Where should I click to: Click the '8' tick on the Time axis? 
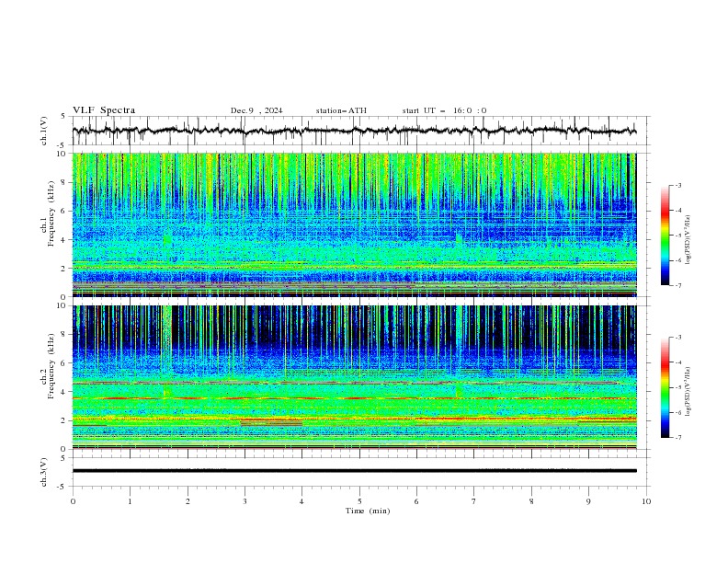(x=531, y=501)
